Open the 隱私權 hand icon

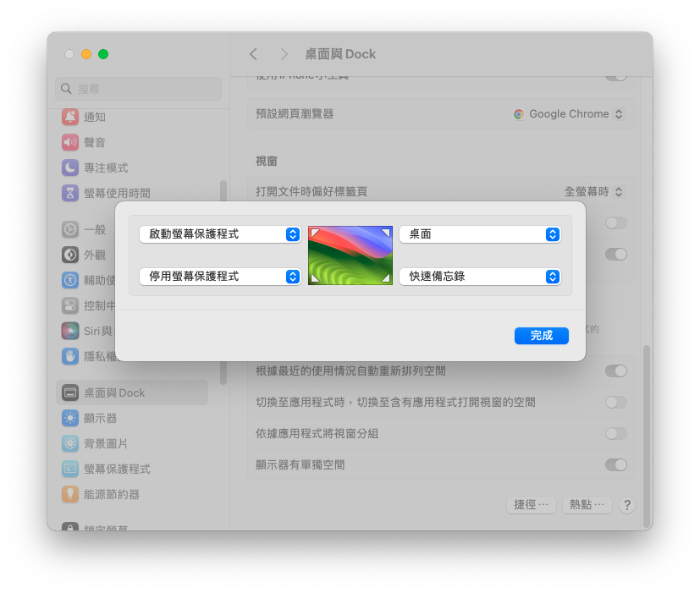[x=70, y=356]
